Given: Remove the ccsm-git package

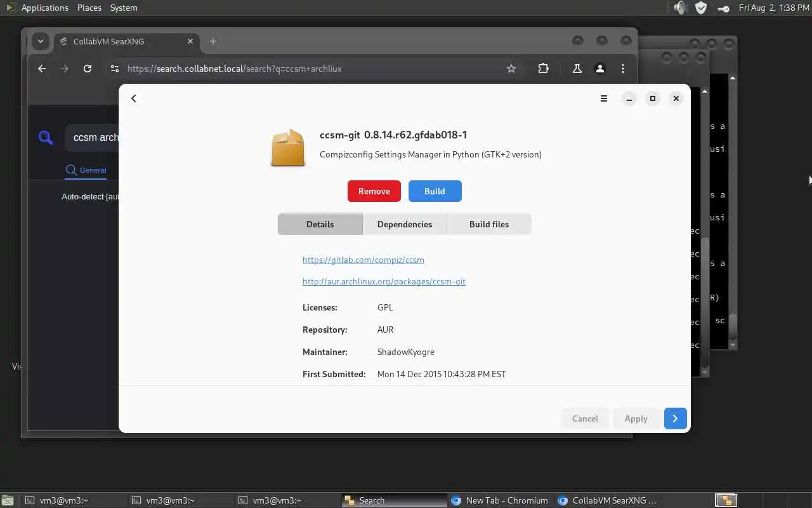Looking at the screenshot, I should coord(374,191).
